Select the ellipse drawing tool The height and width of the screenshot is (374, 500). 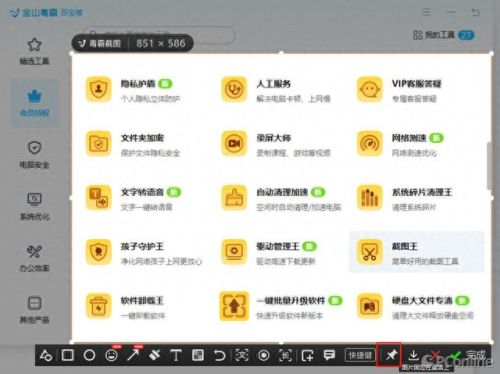coord(89,355)
